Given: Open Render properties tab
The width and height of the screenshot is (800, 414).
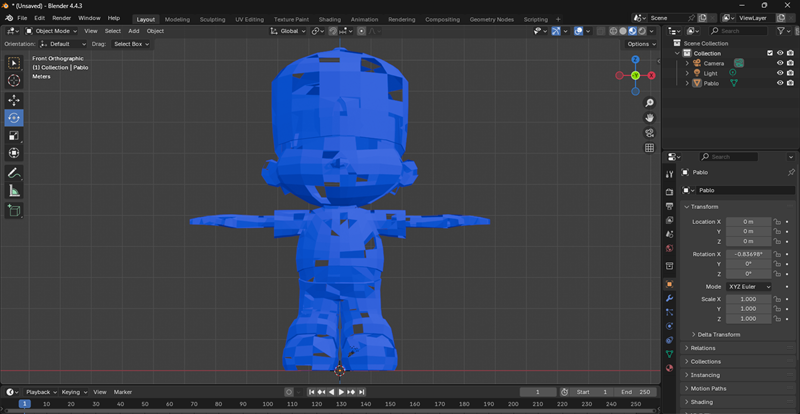Looking at the screenshot, I should point(670,192).
